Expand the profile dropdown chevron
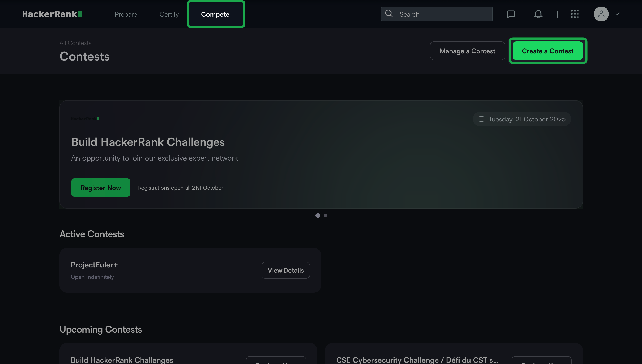This screenshot has height=364, width=642. pos(617,14)
